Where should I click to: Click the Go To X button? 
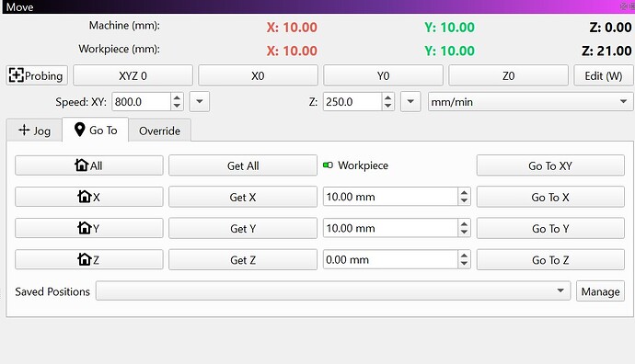[550, 197]
